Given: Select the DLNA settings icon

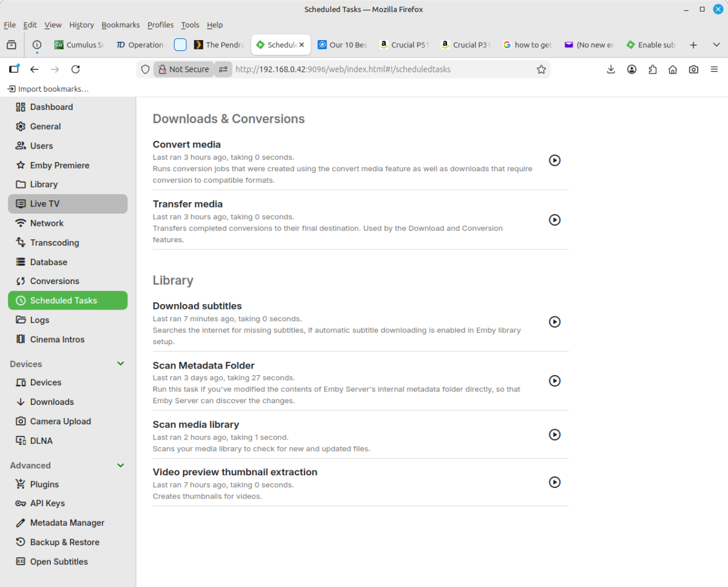Looking at the screenshot, I should [20, 440].
